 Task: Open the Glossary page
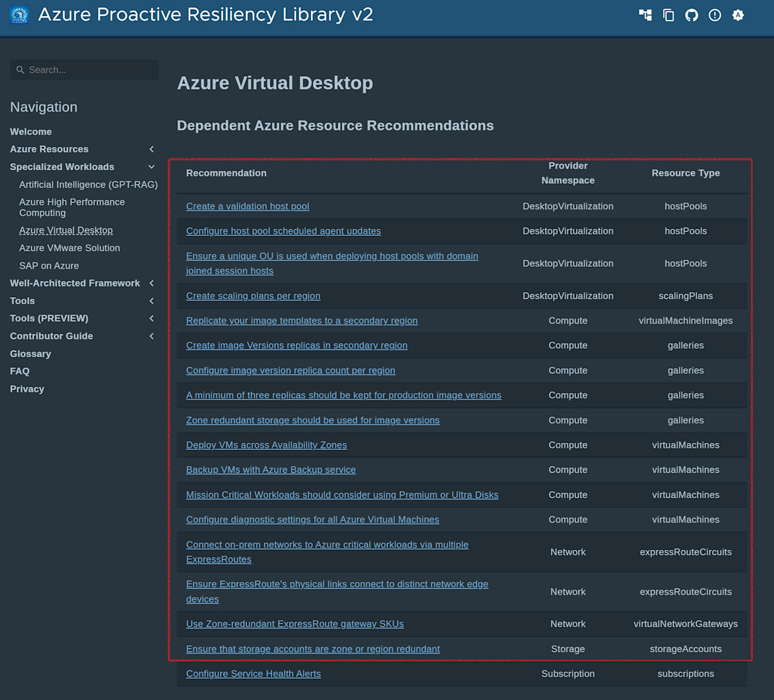coord(30,354)
